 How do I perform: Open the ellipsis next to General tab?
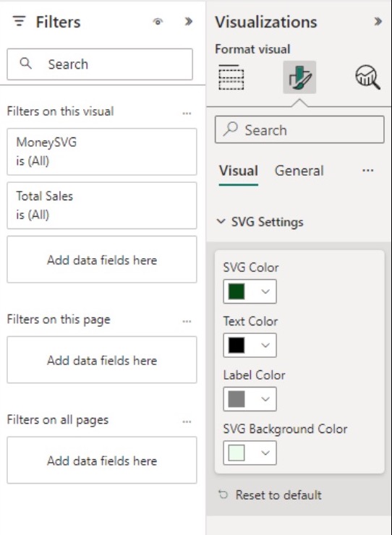tap(367, 170)
